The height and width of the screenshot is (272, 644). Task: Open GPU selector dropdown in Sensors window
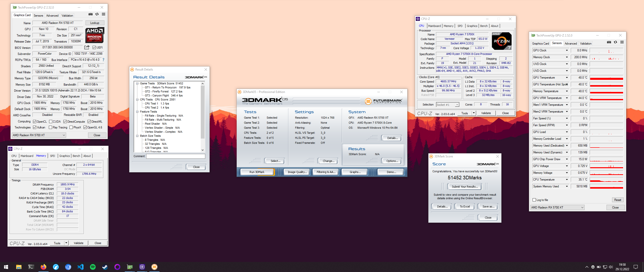point(557,208)
